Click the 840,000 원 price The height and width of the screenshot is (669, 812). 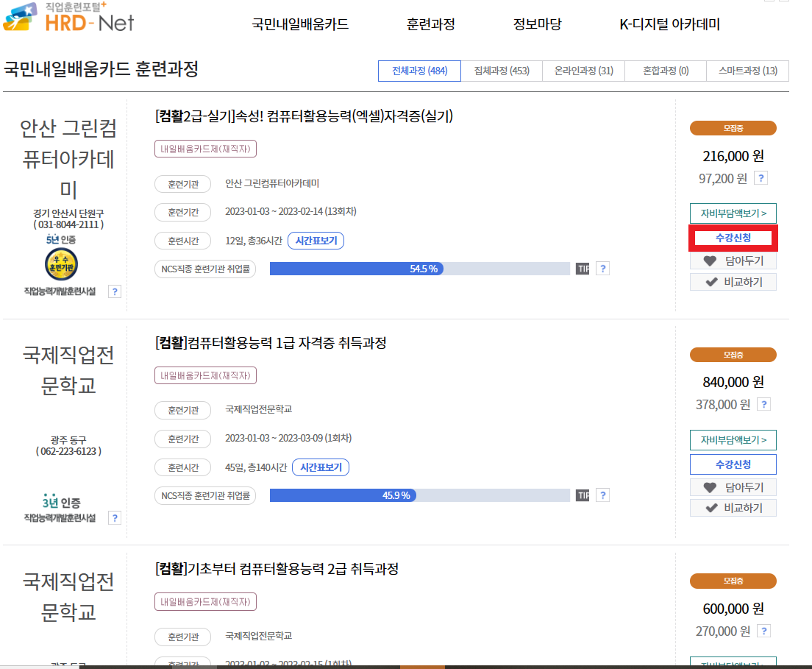click(x=733, y=383)
